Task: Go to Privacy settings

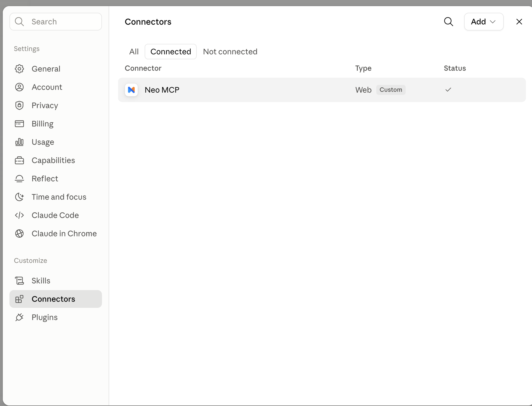Action: click(56, 105)
